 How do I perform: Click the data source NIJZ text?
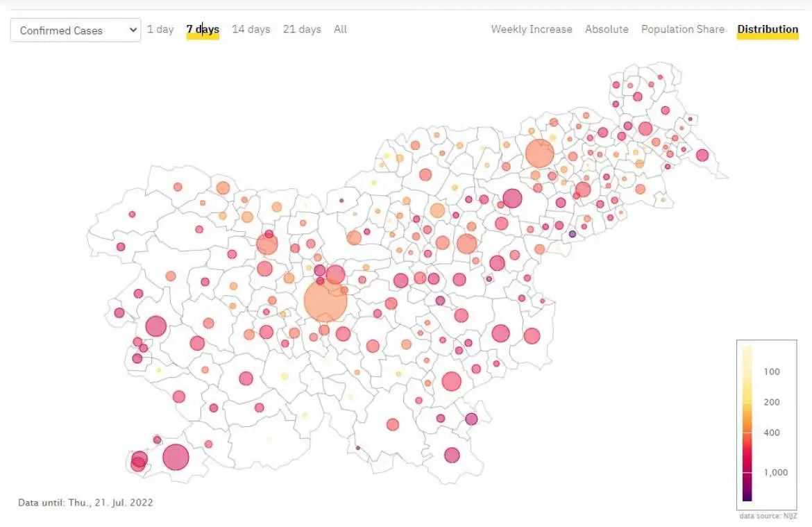(x=768, y=516)
